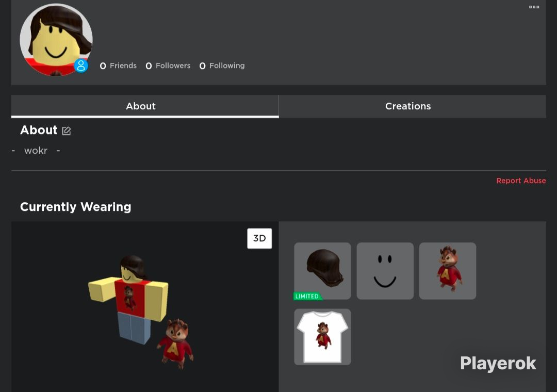The width and height of the screenshot is (557, 392).
Task: Open the limited brown hair item
Action: tap(322, 271)
